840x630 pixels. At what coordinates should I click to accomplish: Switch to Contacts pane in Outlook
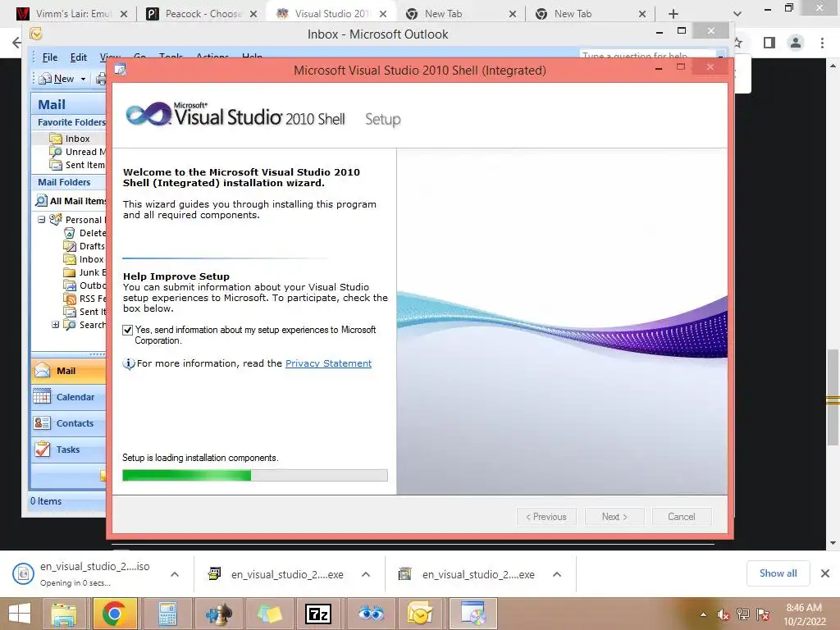(x=69, y=423)
